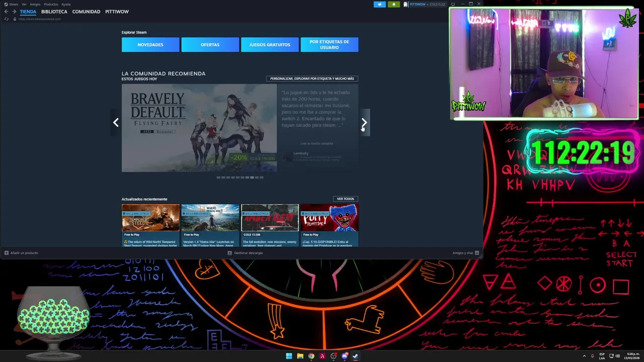The image size is (644, 362).
Task: Show next community recommended game arrow
Action: click(x=364, y=122)
